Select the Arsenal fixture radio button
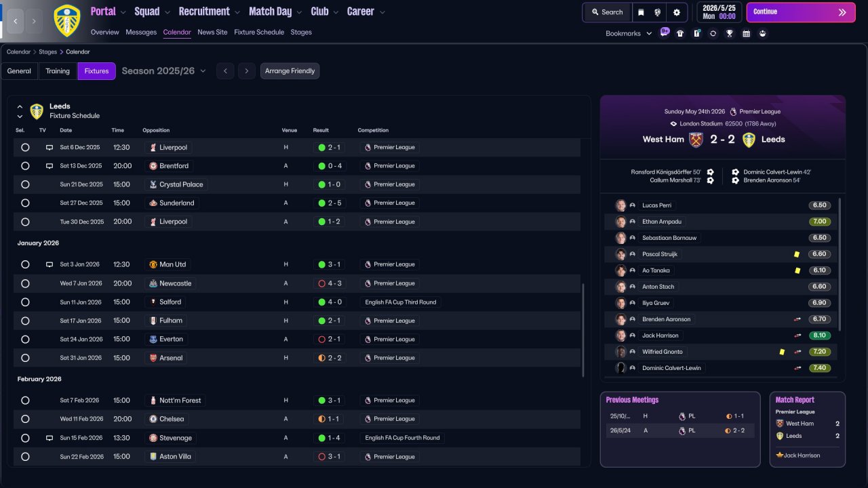This screenshot has height=488, width=868. point(25,358)
